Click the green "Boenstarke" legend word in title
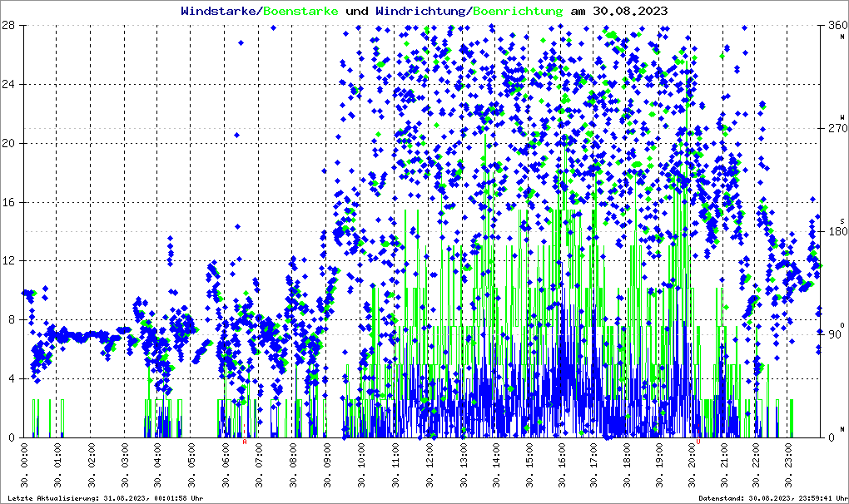The height and width of the screenshot is (504, 849). [x=300, y=11]
